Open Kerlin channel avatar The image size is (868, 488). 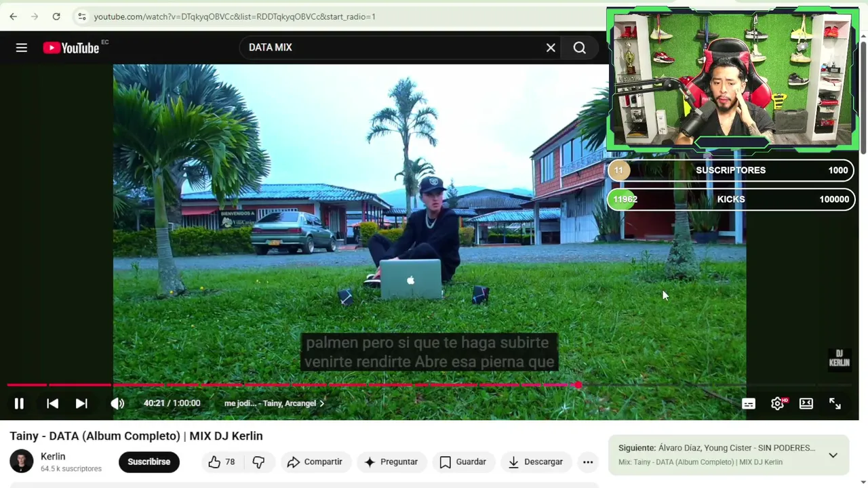coord(21,462)
